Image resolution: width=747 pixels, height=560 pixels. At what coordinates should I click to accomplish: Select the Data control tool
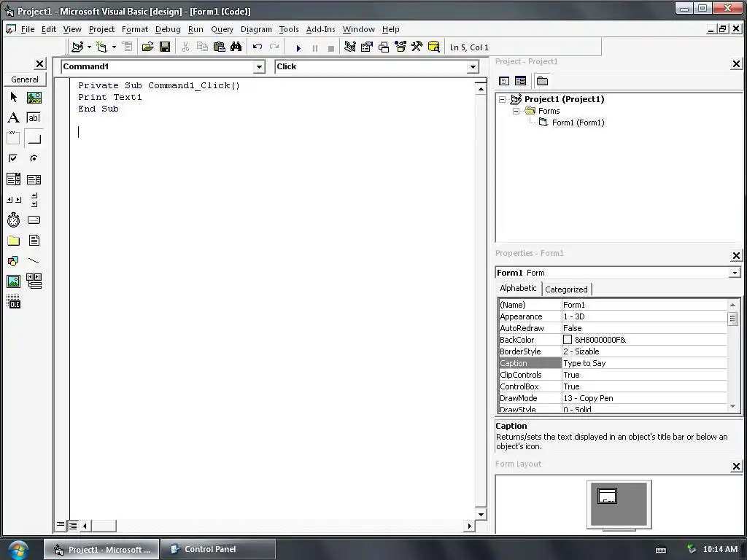point(34,281)
